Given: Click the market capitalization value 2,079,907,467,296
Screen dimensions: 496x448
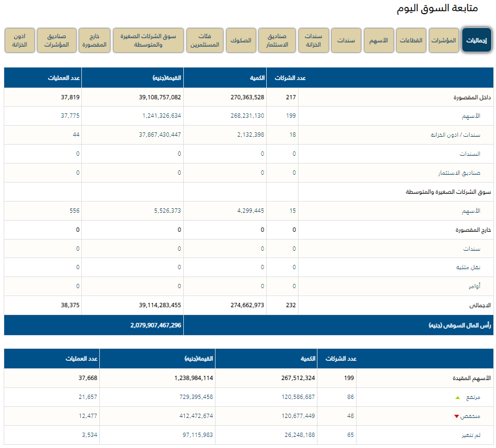Looking at the screenshot, I should pos(156,326).
